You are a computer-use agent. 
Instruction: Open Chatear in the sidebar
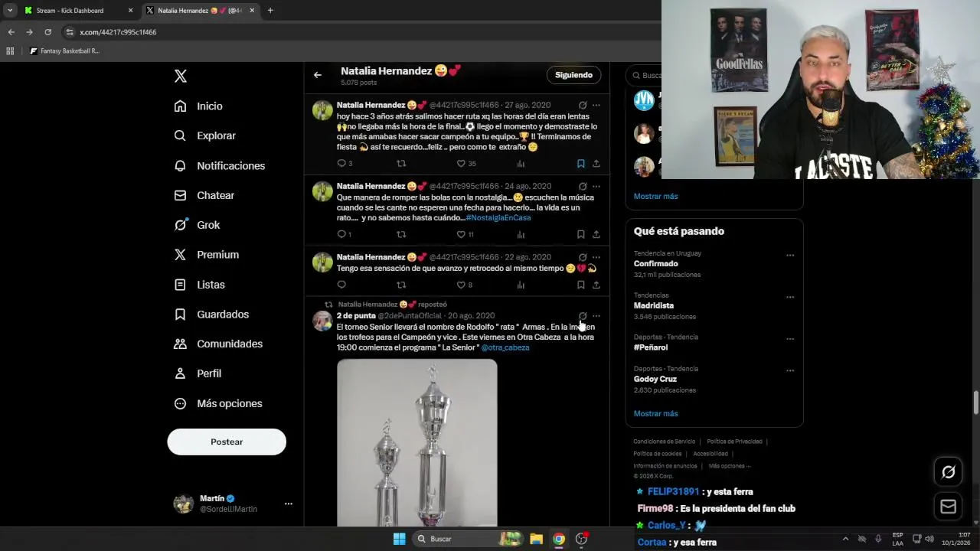pyautogui.click(x=204, y=195)
